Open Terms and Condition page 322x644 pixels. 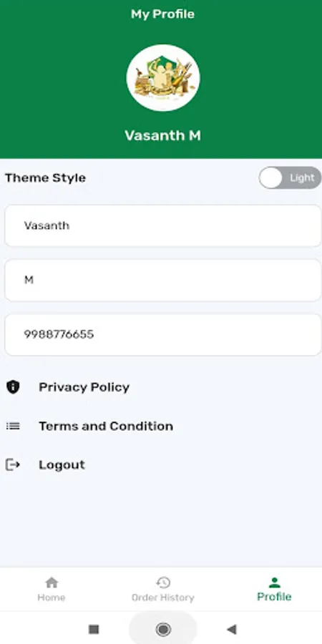click(x=106, y=426)
